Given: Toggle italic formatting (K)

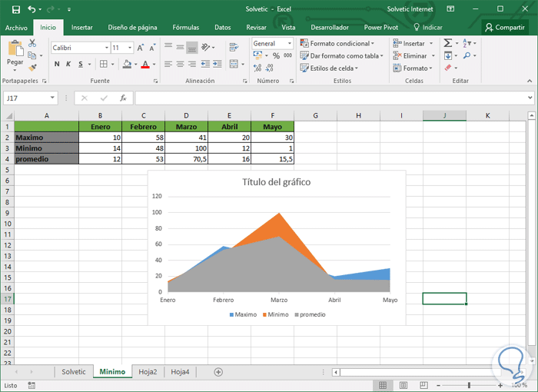Looking at the screenshot, I should (68, 65).
